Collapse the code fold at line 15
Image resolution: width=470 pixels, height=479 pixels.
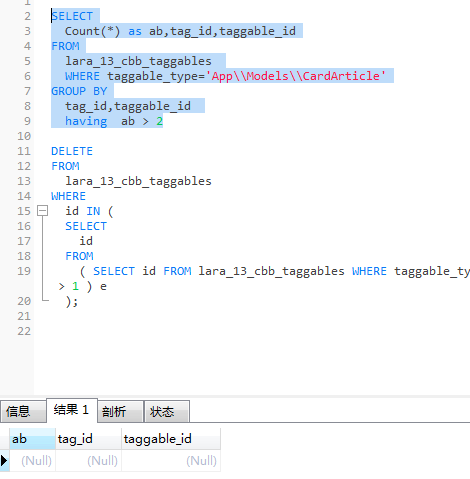tap(42, 211)
